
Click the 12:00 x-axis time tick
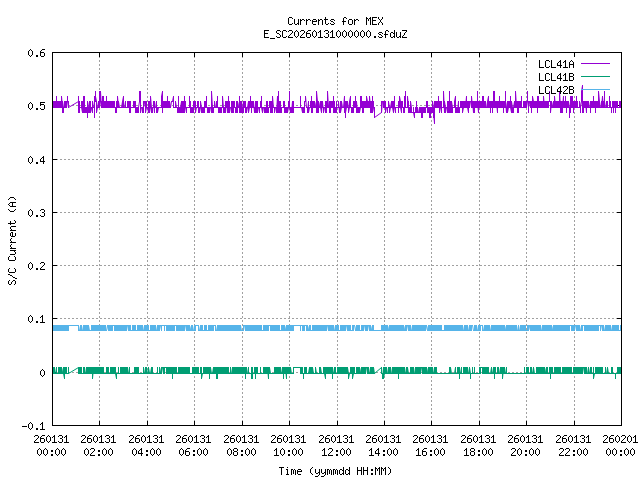pos(336,445)
